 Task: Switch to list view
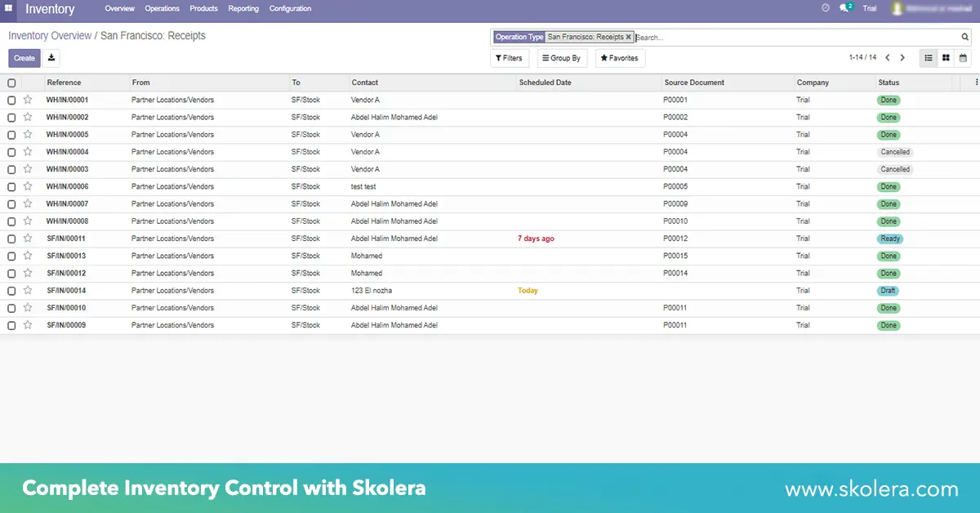[x=929, y=58]
